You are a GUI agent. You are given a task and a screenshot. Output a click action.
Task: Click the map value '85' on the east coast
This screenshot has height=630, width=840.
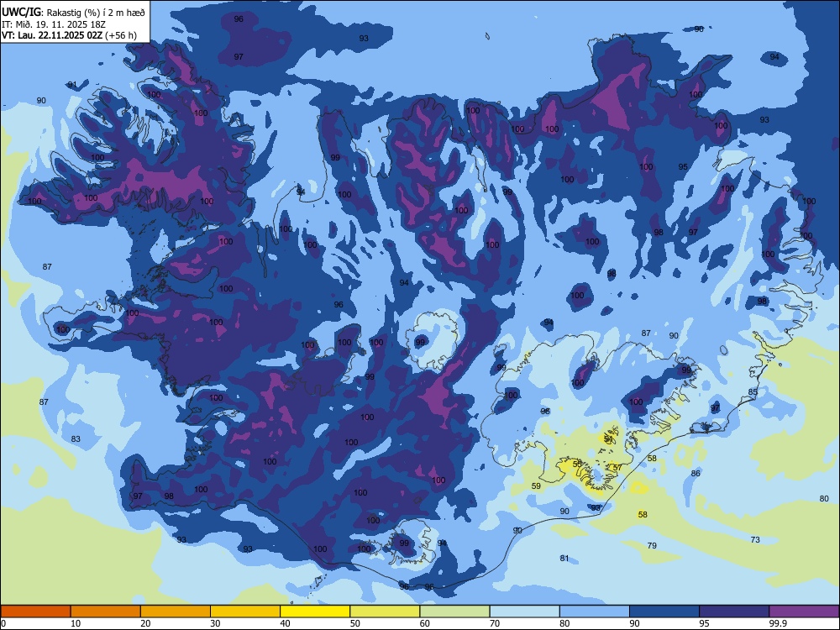753,391
